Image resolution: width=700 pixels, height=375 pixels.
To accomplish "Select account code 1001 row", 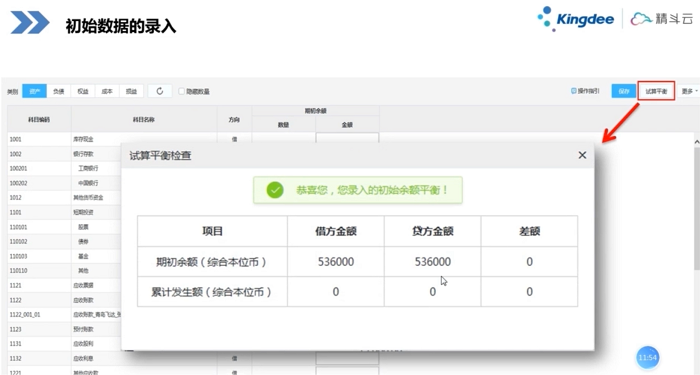I will click(x=16, y=139).
